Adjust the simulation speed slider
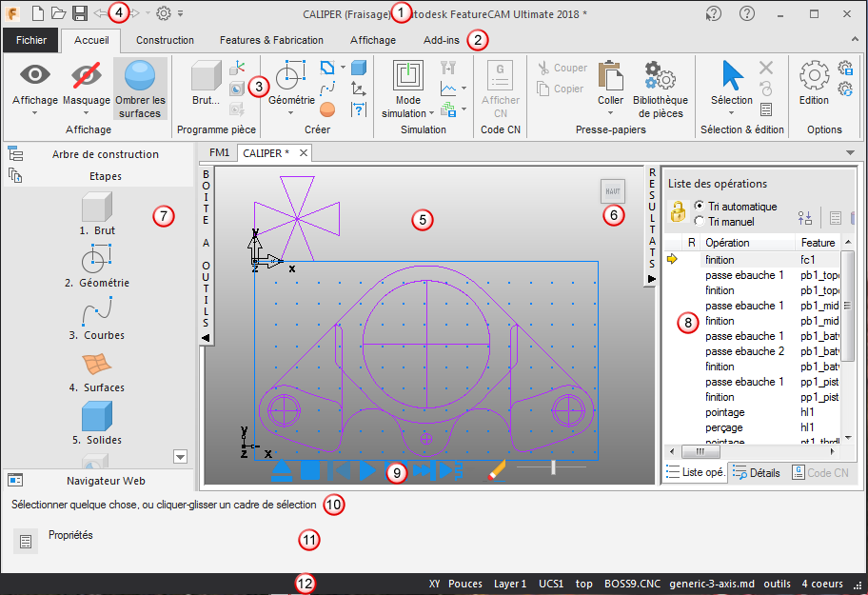The height and width of the screenshot is (595, 868). click(x=553, y=467)
